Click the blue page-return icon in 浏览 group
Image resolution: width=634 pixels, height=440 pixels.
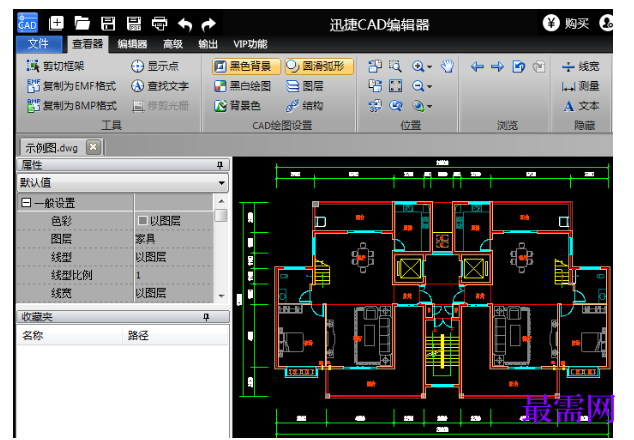518,66
